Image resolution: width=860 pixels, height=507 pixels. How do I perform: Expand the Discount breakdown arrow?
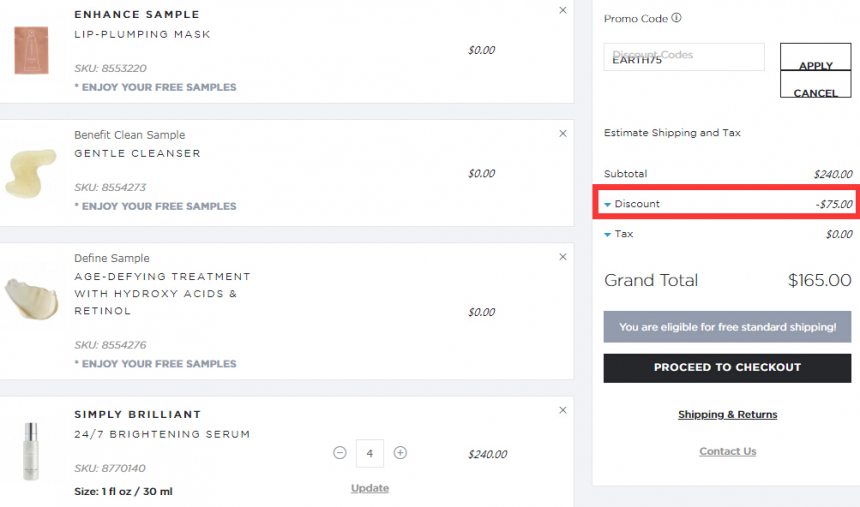(607, 204)
